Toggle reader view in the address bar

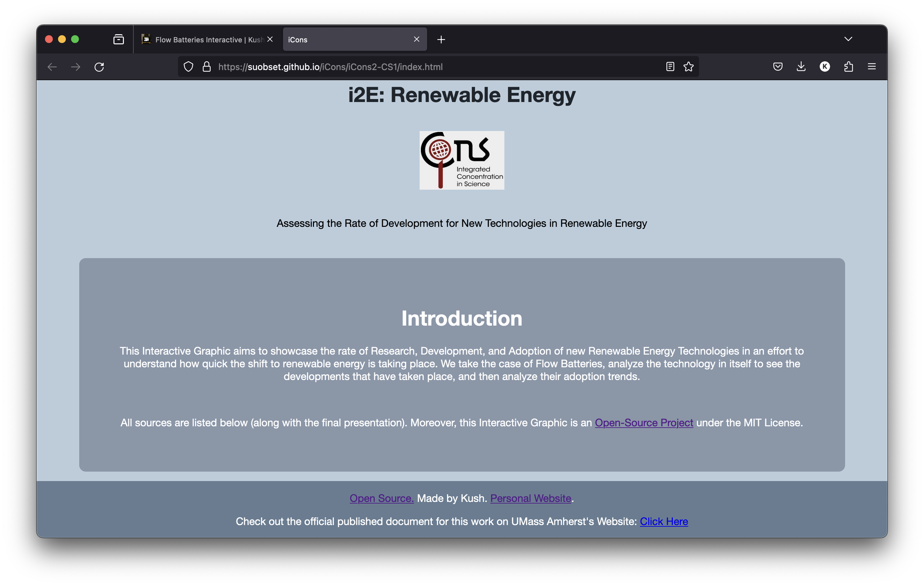pos(670,67)
